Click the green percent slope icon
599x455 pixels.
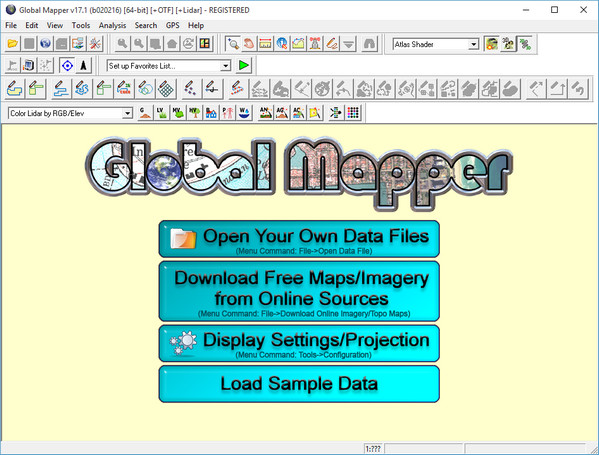tap(525, 44)
